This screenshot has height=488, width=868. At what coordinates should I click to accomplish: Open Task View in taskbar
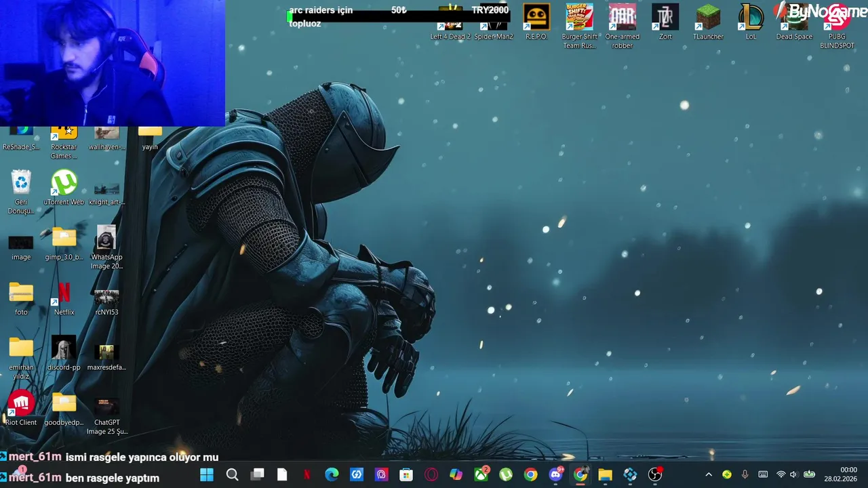click(x=257, y=474)
